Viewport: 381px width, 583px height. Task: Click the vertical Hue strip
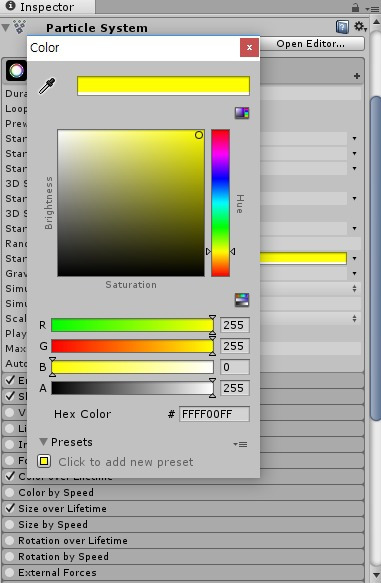220,203
